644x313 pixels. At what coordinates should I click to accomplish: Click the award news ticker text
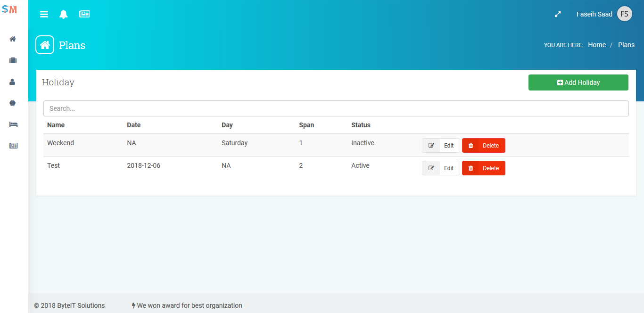(190, 305)
